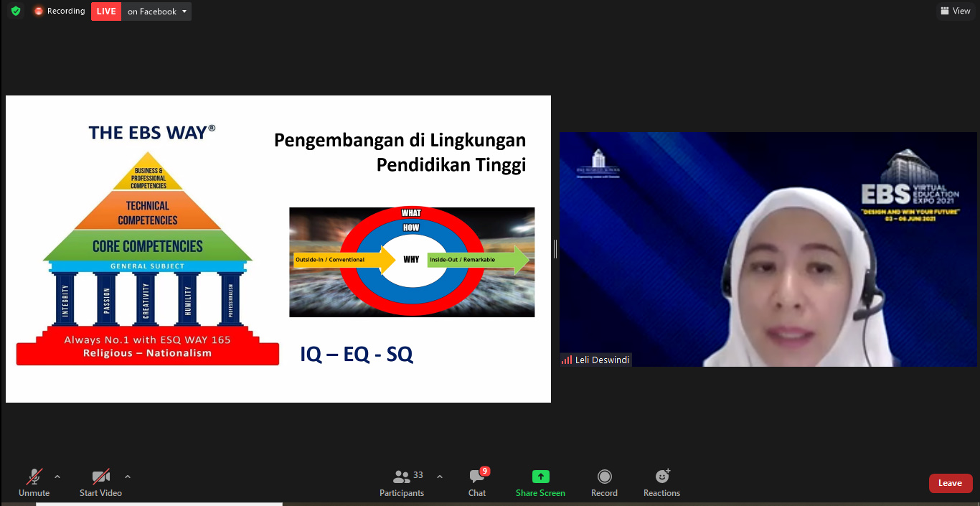Click the Share Screen icon
The height and width of the screenshot is (506, 980).
point(540,477)
